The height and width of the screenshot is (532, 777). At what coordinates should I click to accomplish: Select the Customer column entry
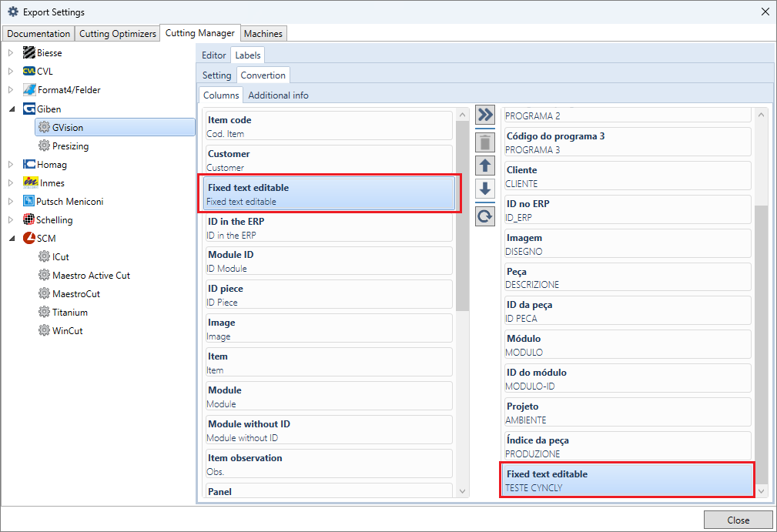coord(329,159)
